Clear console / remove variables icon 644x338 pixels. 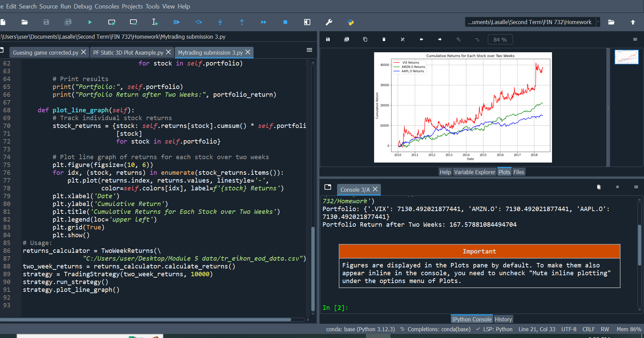599,187
